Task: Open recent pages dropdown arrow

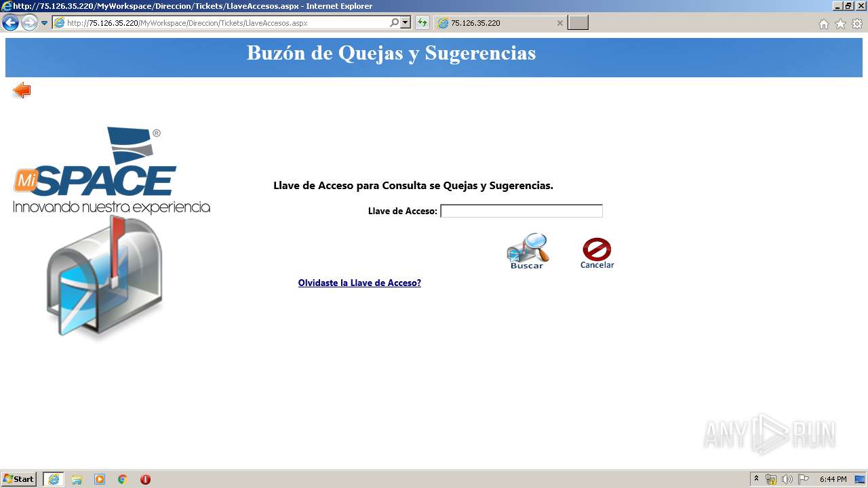Action: click(45, 23)
